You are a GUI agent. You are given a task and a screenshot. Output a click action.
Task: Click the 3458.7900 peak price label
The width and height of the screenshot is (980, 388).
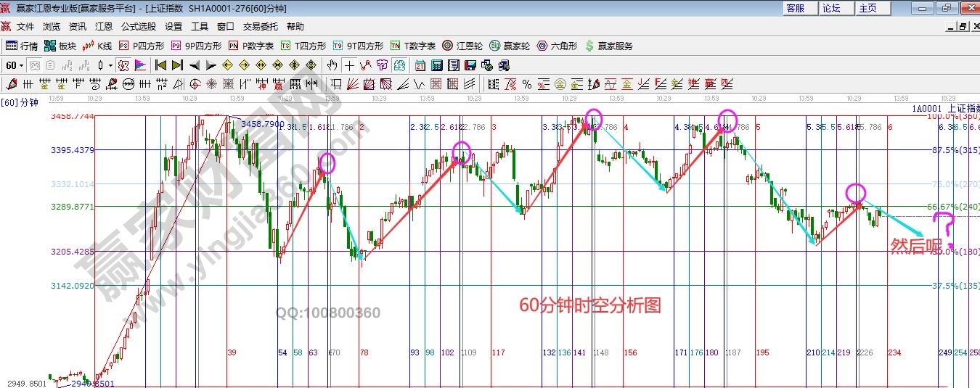tap(262, 125)
